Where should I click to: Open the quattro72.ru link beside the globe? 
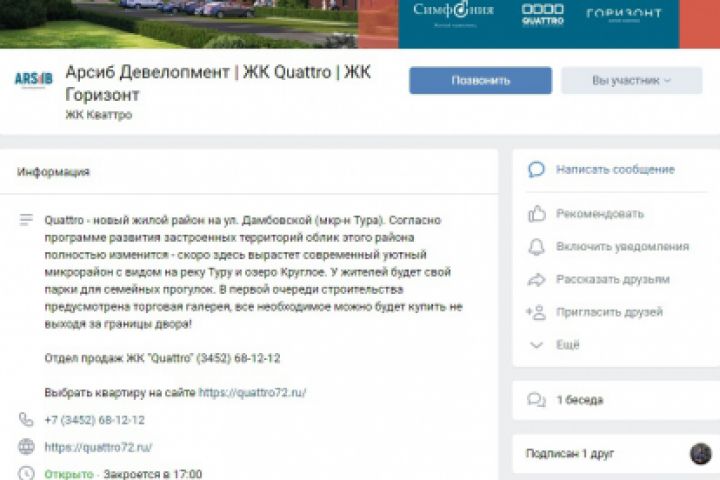pos(98,447)
